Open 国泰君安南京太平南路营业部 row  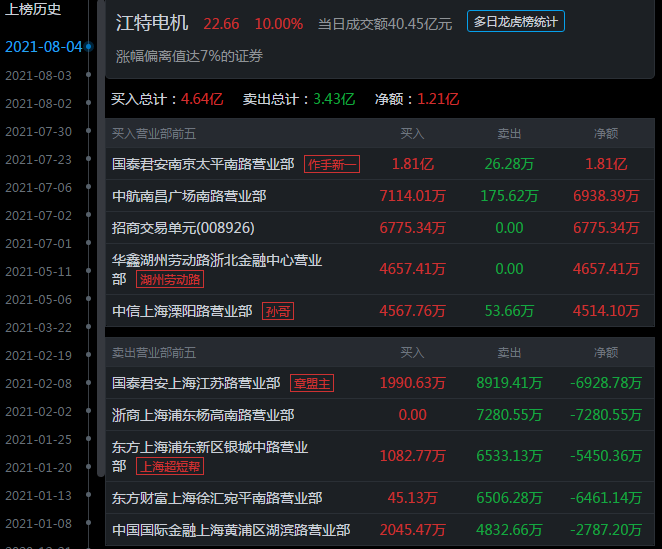click(380, 164)
